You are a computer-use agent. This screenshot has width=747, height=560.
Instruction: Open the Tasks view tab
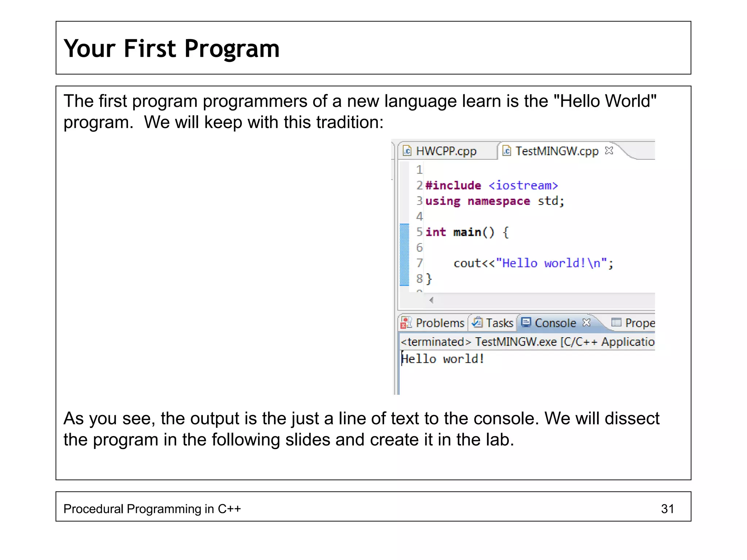tap(492, 323)
